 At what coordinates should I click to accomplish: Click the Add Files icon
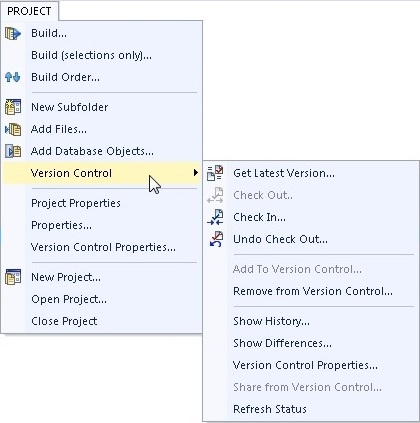point(13,129)
